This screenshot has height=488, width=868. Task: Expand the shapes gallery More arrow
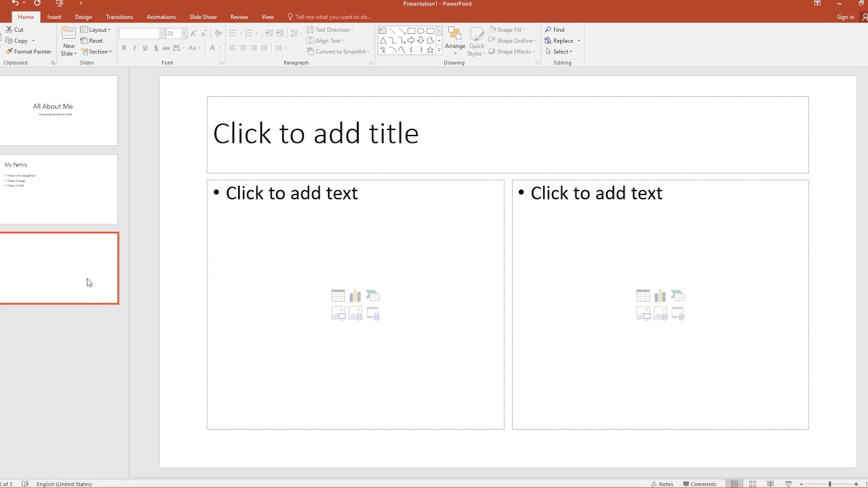click(439, 51)
